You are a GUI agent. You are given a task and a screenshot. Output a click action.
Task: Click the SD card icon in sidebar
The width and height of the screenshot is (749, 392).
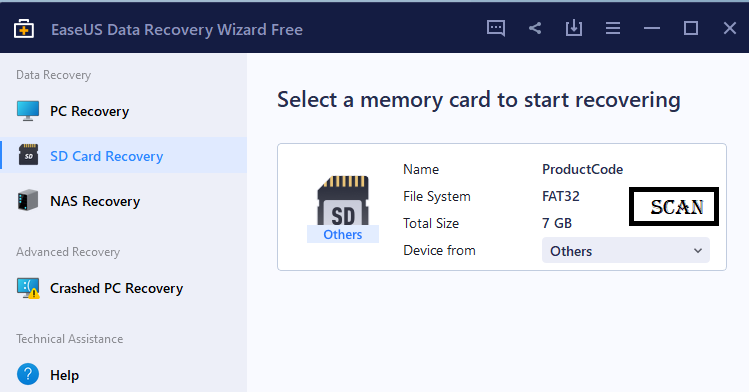(x=29, y=155)
